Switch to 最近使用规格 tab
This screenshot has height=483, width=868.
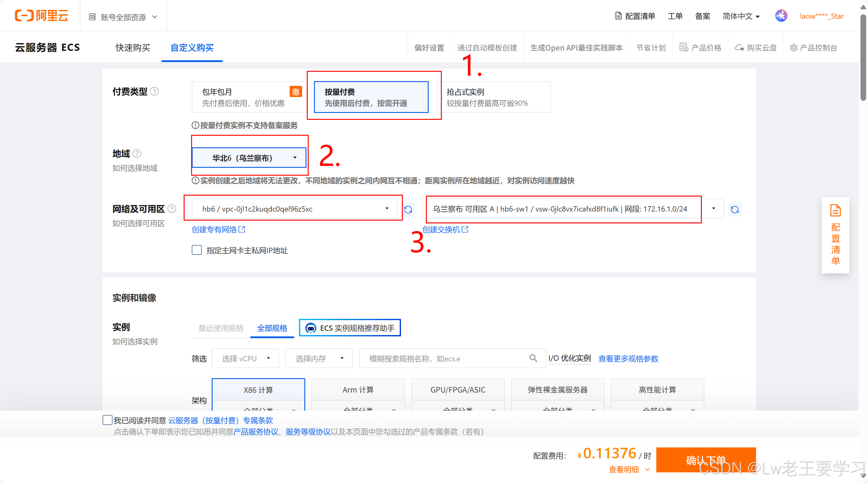221,328
